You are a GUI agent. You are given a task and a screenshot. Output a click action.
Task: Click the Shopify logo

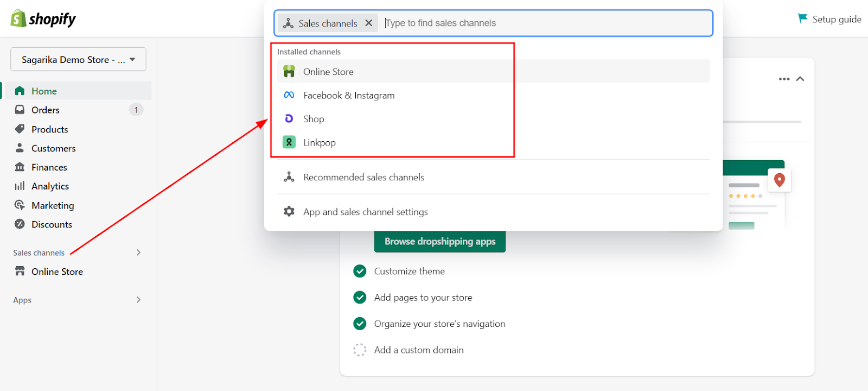(x=43, y=19)
